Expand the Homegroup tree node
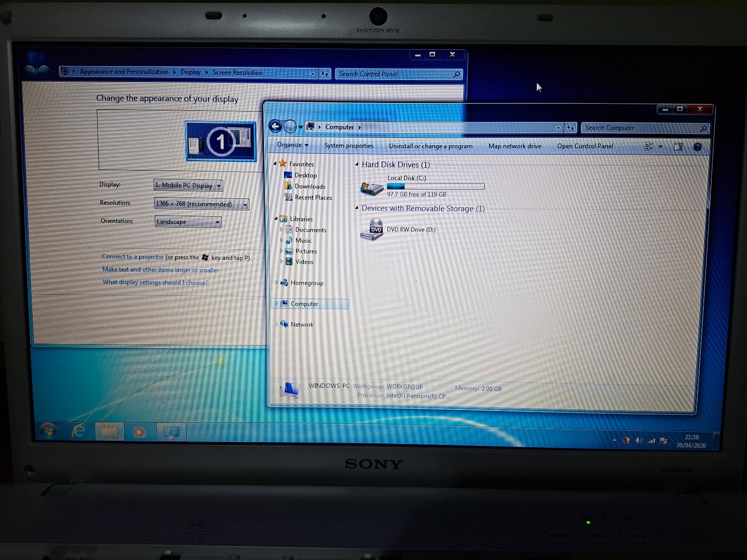 point(276,282)
